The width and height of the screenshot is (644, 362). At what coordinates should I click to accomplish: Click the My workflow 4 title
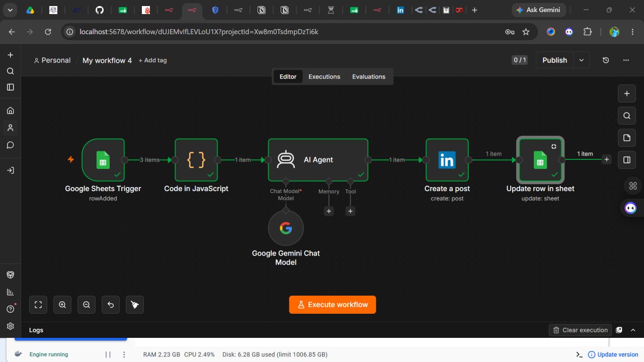107,60
